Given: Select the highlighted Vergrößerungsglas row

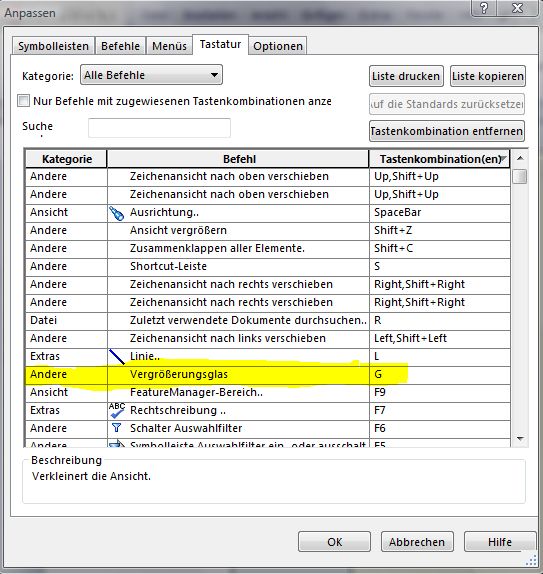Looking at the screenshot, I should pos(268,375).
